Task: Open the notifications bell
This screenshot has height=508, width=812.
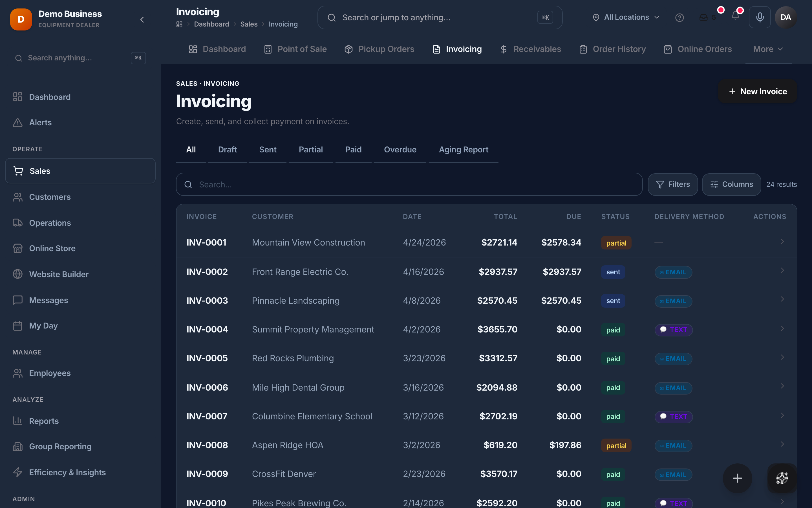Action: click(x=735, y=16)
